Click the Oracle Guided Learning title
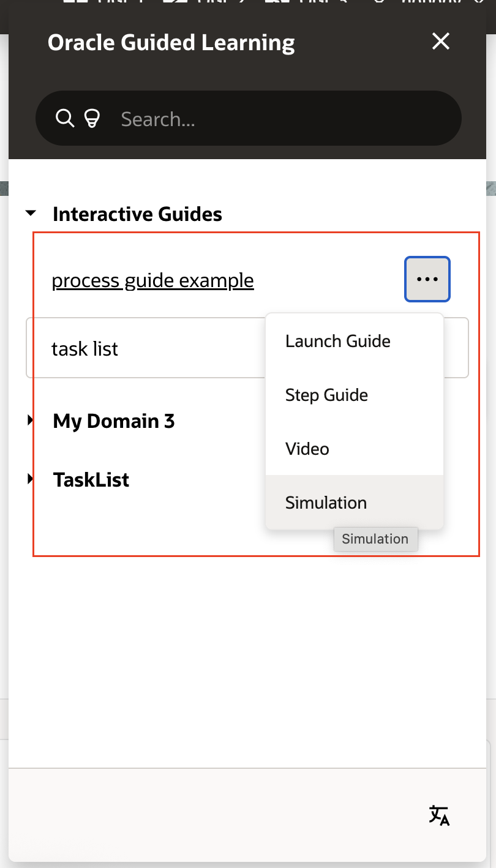The width and height of the screenshot is (496, 868). point(171,42)
